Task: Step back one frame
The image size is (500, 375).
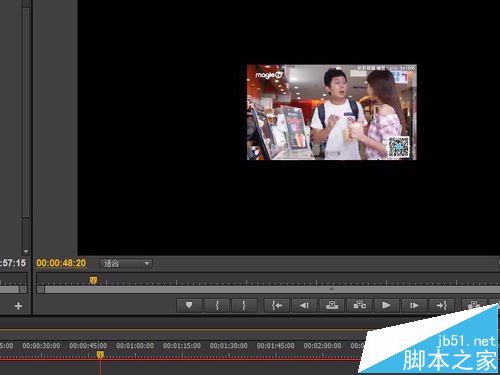Action: [x=304, y=305]
